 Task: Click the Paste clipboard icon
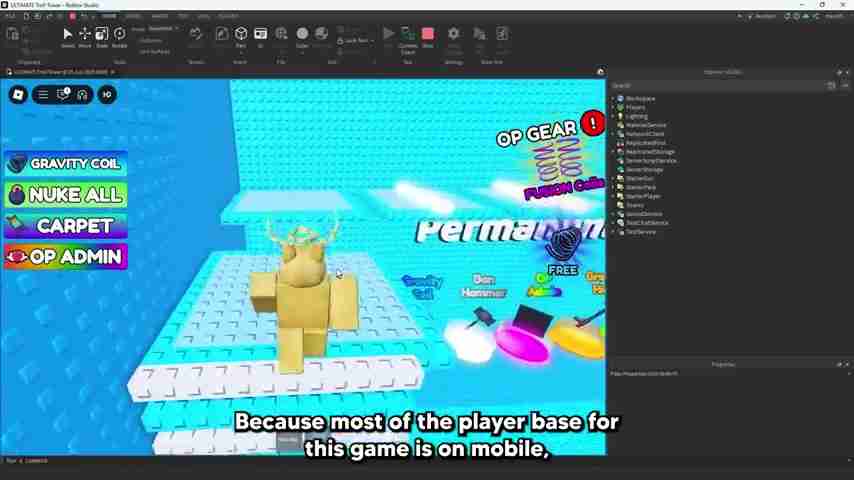(x=12, y=35)
